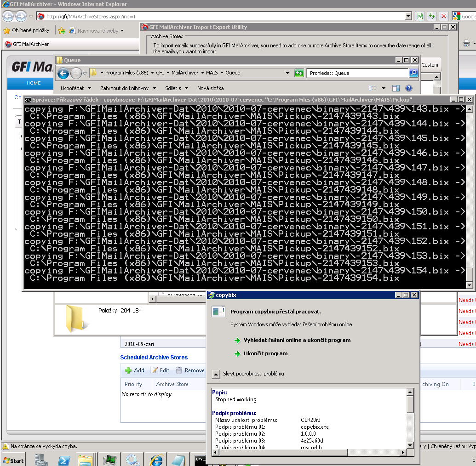Click Program Files (x86) breadcrumb

[x=126, y=73]
